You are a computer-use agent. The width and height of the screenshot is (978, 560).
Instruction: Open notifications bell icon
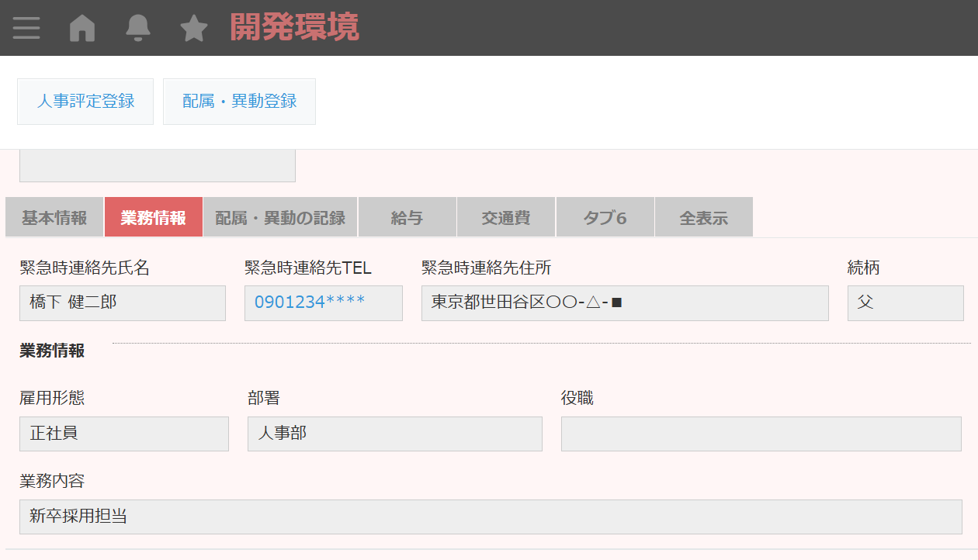pos(138,28)
